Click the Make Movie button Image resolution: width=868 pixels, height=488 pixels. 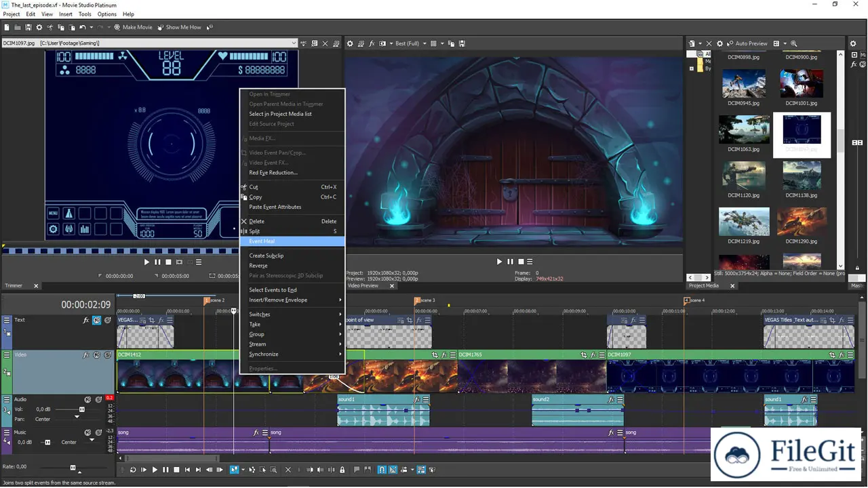pos(133,27)
